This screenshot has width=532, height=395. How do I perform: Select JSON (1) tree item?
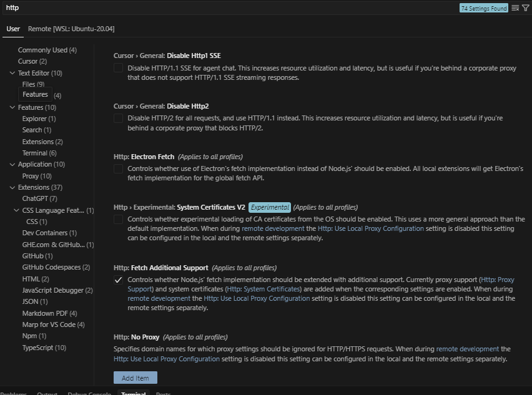pos(35,301)
